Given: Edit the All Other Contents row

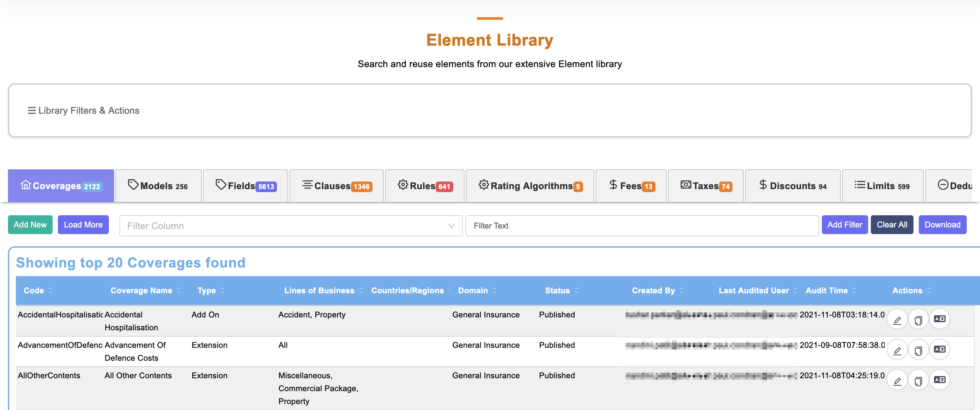Looking at the screenshot, I should pos(897,380).
